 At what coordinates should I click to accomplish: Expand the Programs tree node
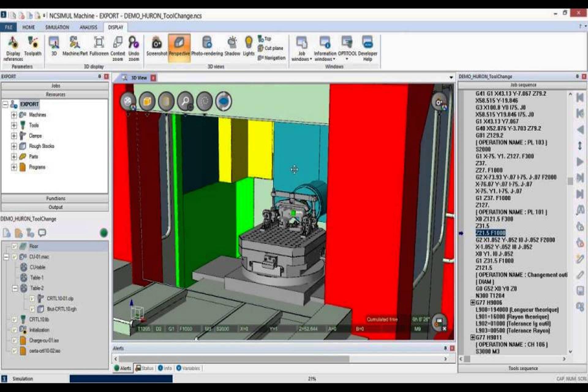(14, 167)
